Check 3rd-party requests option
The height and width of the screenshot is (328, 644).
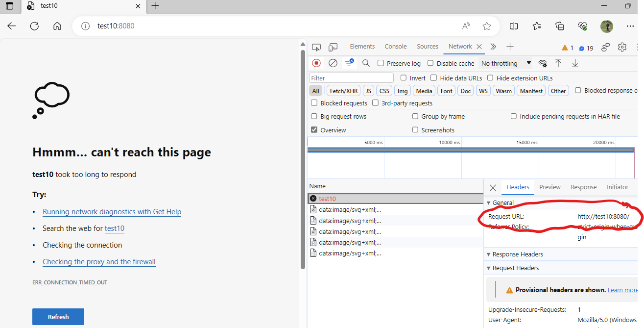375,103
